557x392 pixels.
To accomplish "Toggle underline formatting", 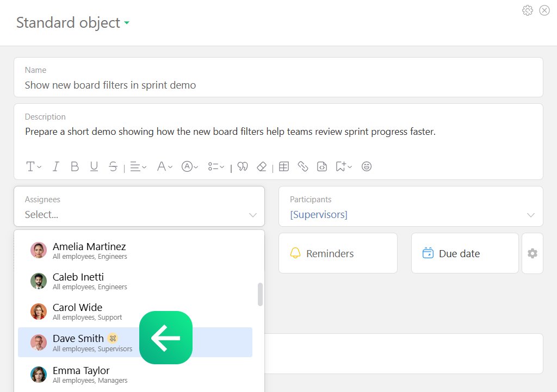I will (94, 166).
